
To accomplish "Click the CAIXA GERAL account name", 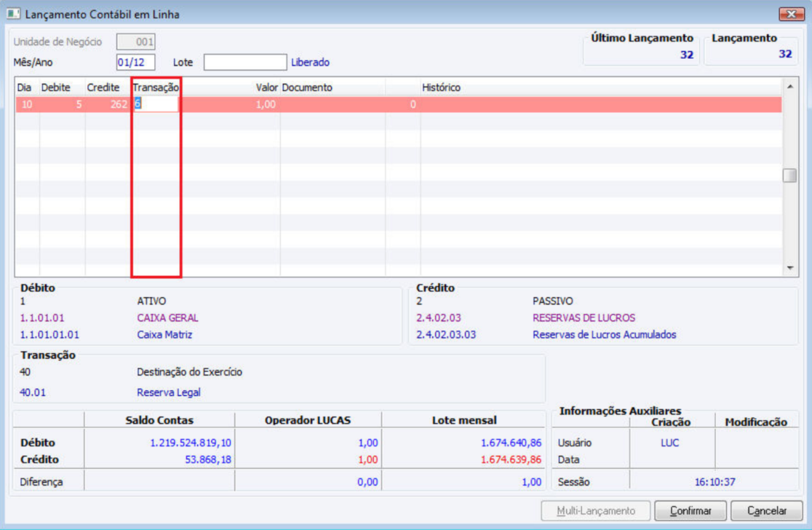I will pyautogui.click(x=168, y=318).
